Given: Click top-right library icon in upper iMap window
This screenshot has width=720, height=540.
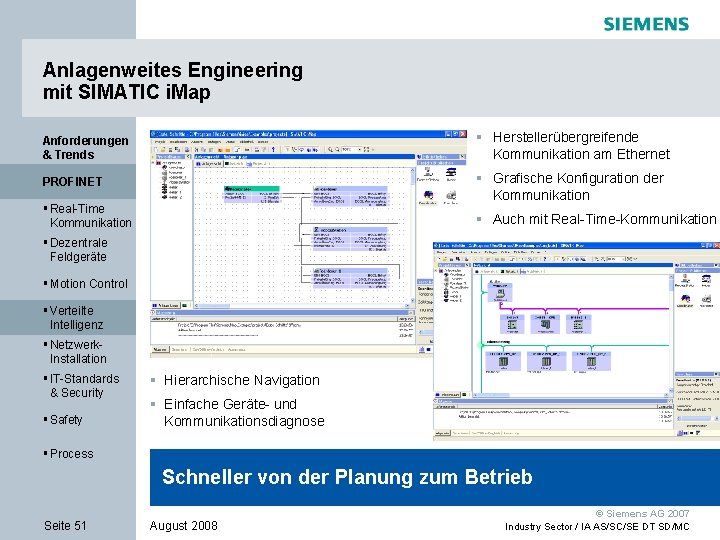Looking at the screenshot, I should pyautogui.click(x=451, y=174).
